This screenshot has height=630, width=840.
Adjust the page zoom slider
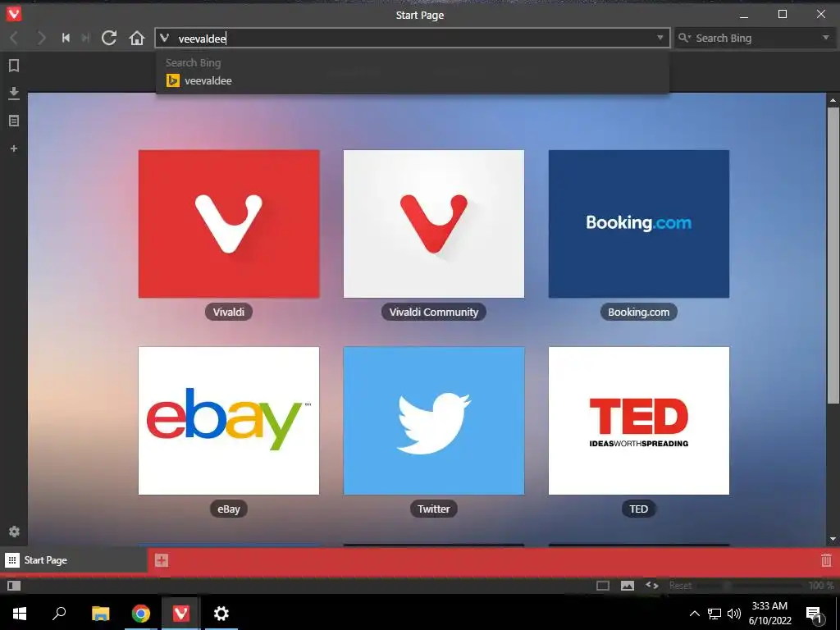[x=750, y=586]
